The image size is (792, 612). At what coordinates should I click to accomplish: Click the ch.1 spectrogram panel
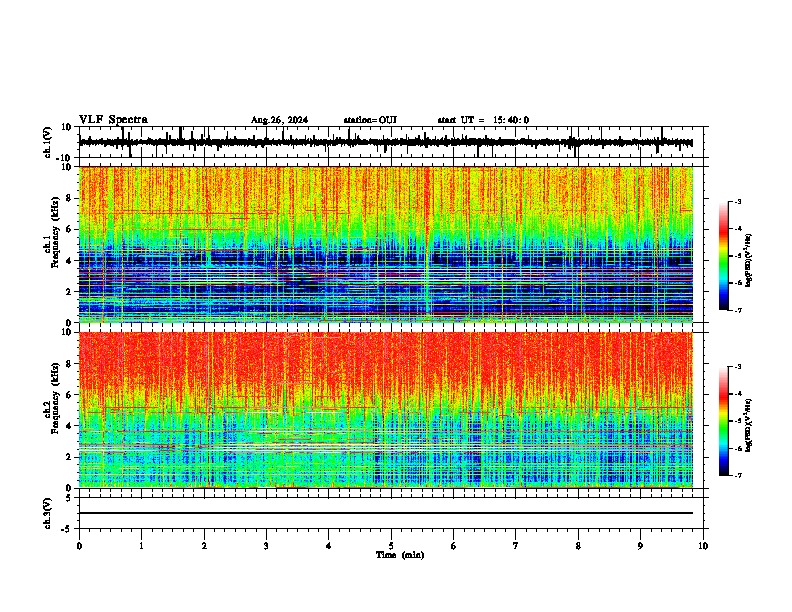coord(386,244)
